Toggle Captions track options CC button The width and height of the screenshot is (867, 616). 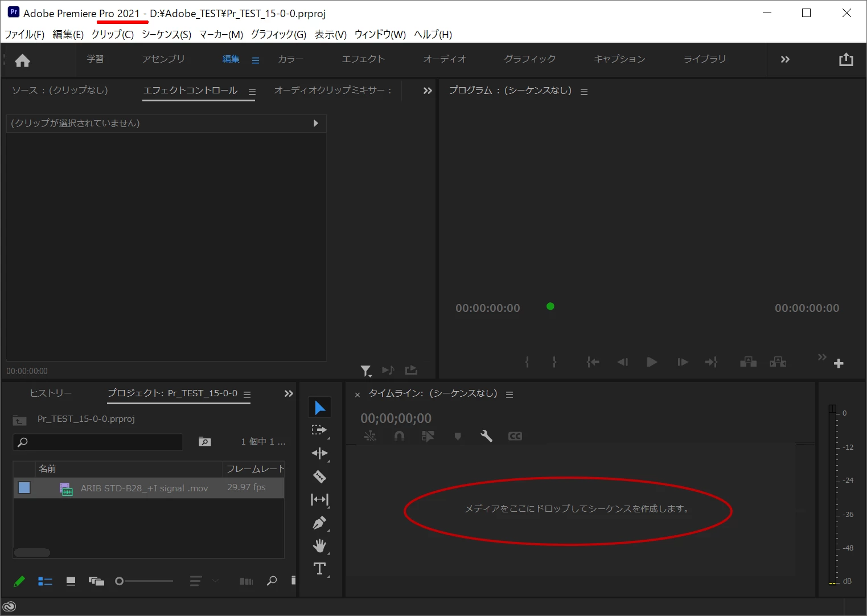[x=515, y=436]
